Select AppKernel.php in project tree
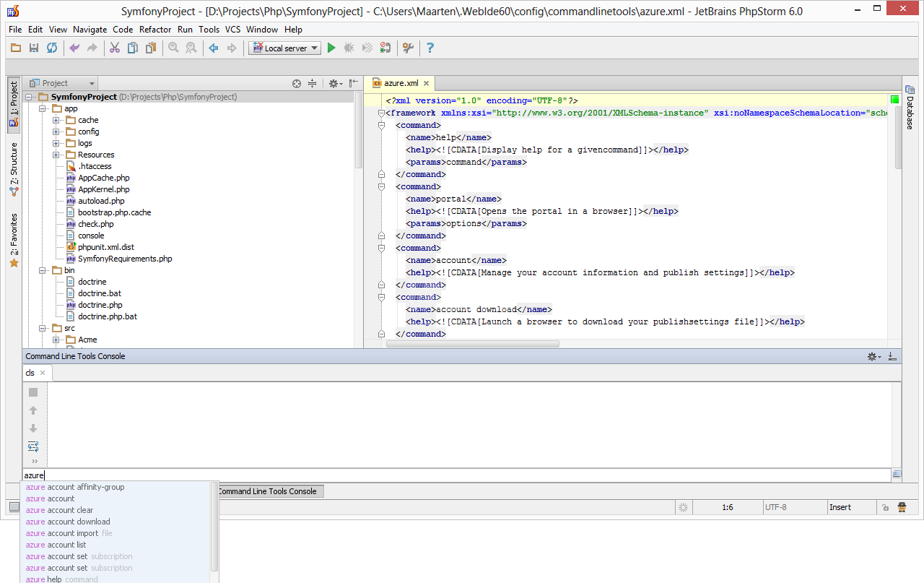Image resolution: width=924 pixels, height=583 pixels. (104, 189)
